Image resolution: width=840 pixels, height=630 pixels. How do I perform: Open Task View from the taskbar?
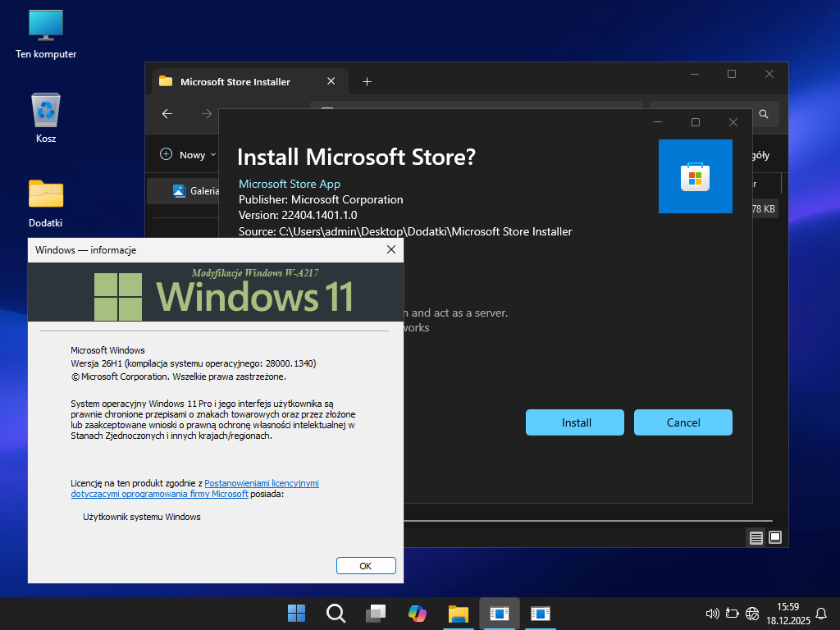[377, 613]
